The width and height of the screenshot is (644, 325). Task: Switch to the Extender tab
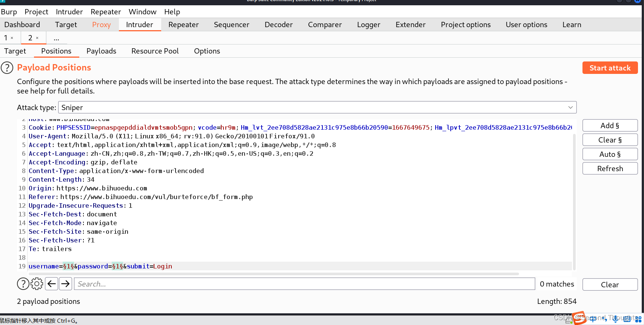pyautogui.click(x=410, y=25)
